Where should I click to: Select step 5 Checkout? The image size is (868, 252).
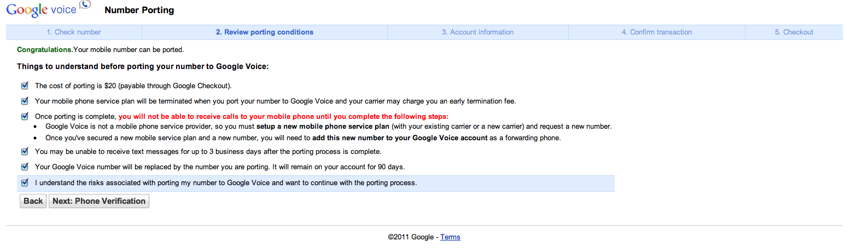pos(794,32)
